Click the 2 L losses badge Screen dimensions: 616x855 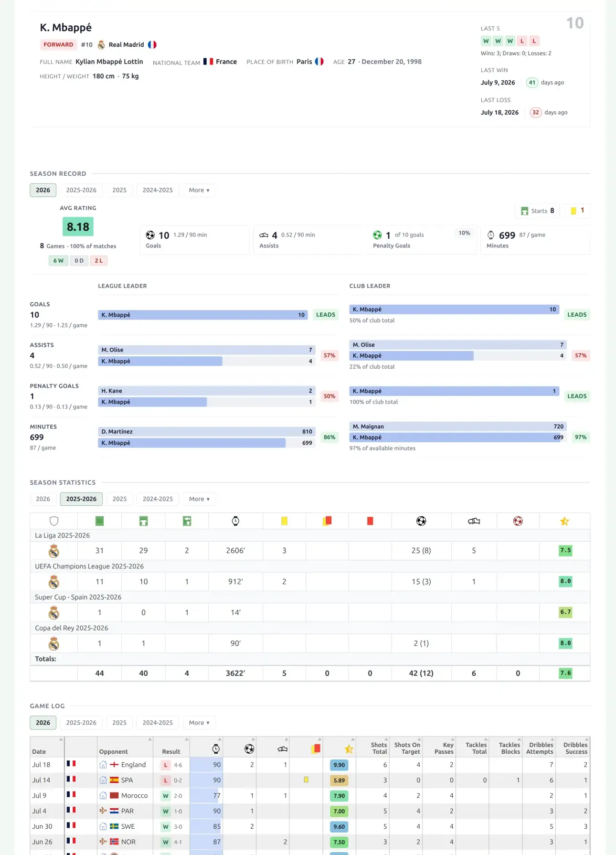(98, 261)
